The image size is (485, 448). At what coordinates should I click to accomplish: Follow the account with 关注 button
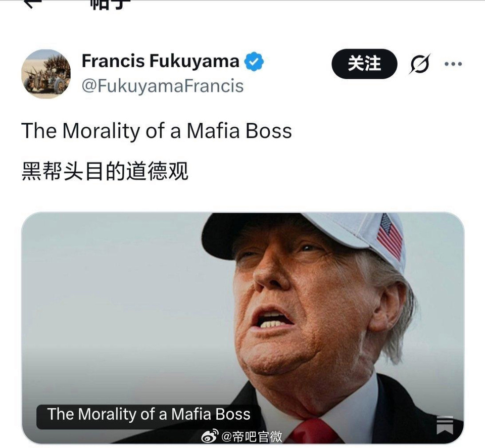364,64
